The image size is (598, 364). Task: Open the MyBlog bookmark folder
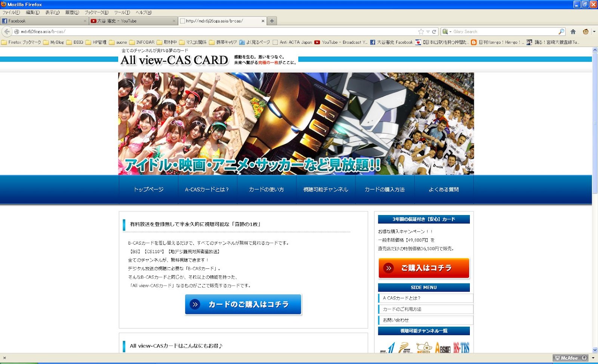(53, 42)
